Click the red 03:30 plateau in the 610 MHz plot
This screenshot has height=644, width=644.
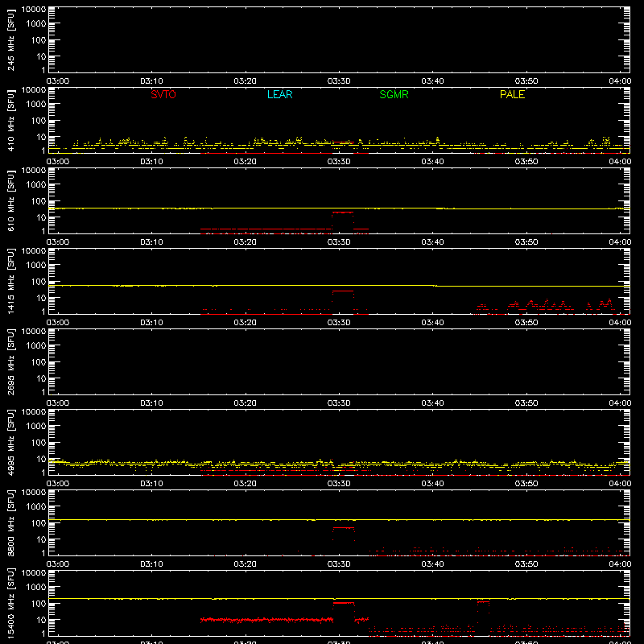pos(343,213)
